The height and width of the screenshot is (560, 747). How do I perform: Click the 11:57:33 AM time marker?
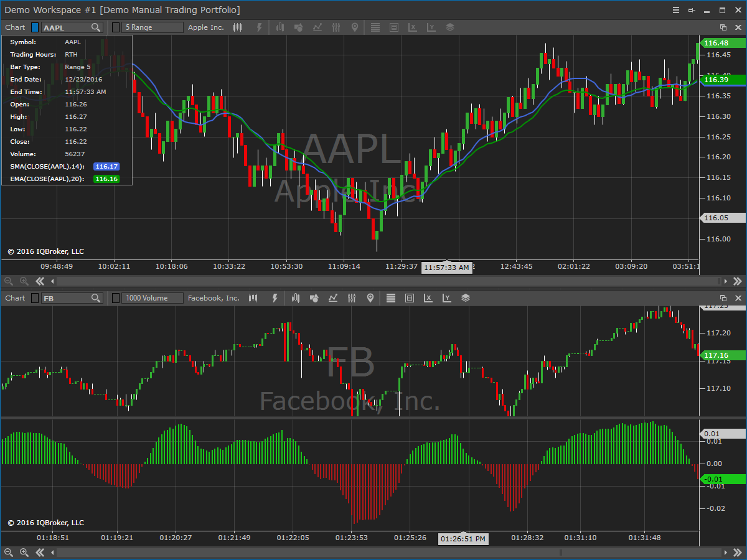tap(446, 268)
